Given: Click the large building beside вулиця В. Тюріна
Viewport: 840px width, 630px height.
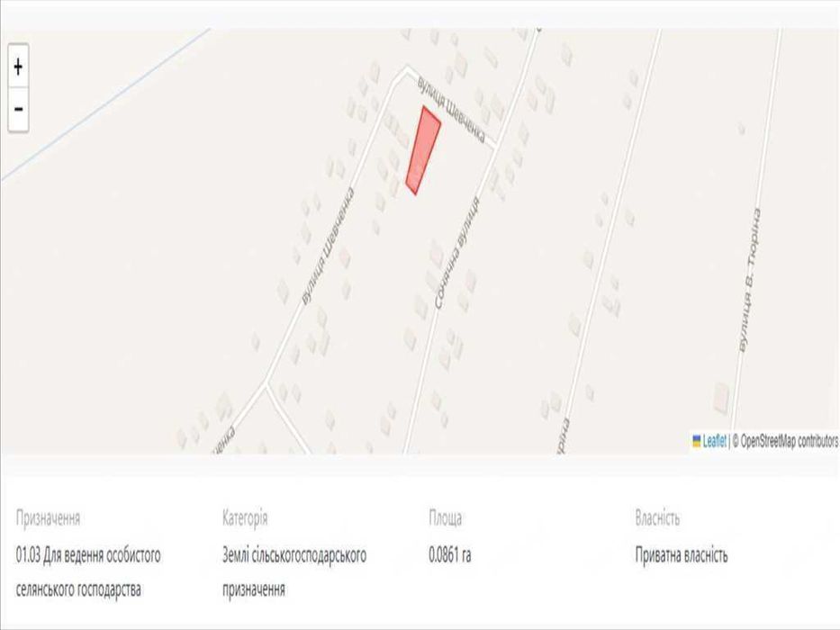Looking at the screenshot, I should (721, 397).
